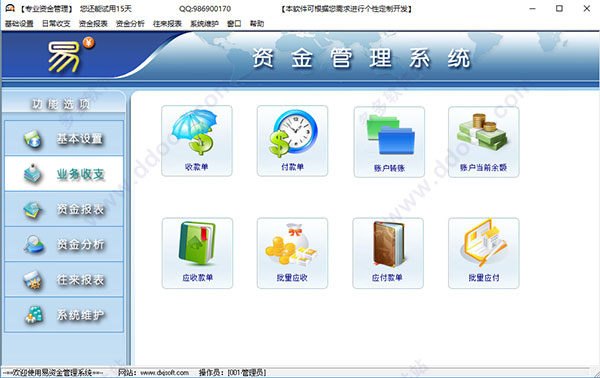This screenshot has width=600, height=378.
Task: Open the 日常收支 menu
Action: (x=56, y=24)
